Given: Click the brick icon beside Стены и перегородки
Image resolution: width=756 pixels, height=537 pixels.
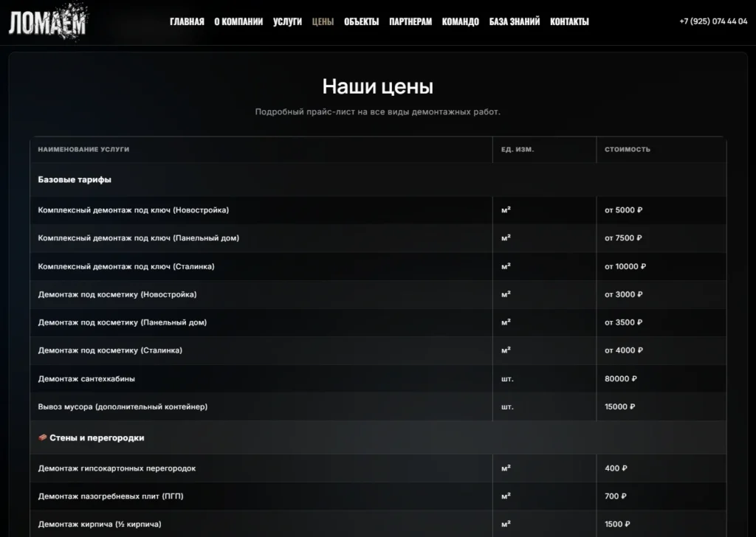Looking at the screenshot, I should [42, 437].
